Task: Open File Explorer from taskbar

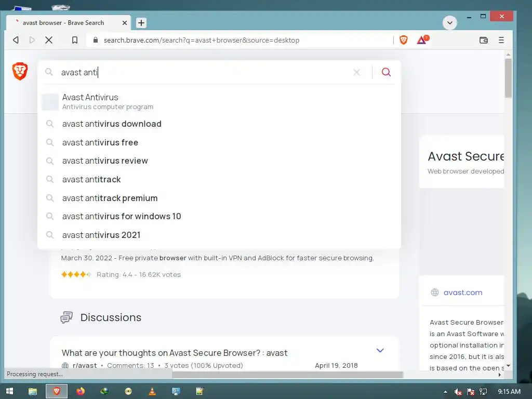Action: tap(33, 391)
